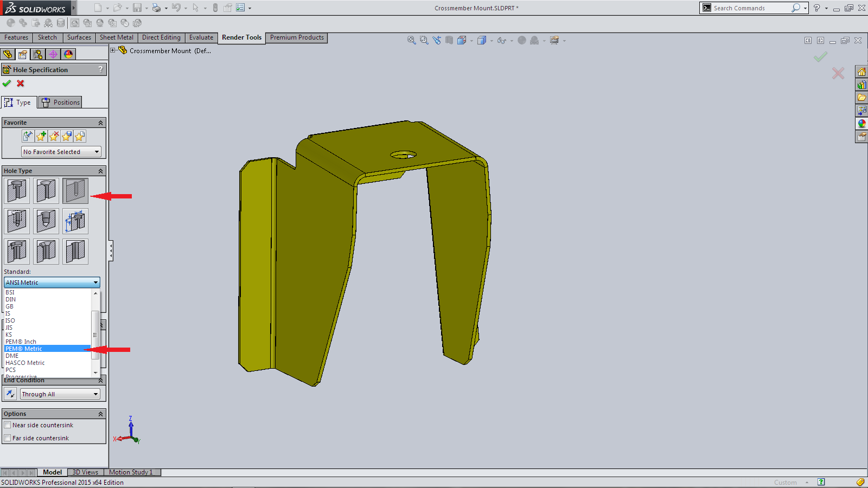Pick the Legacy Hole type icon

[x=75, y=221]
